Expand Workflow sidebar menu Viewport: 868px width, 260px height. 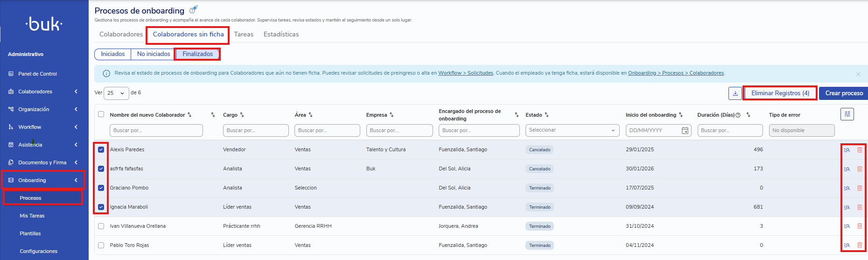pos(44,127)
